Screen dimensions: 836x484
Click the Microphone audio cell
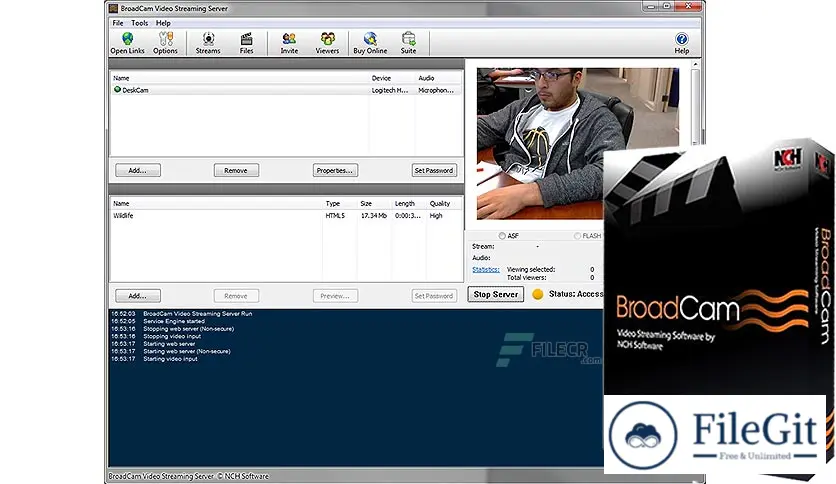tap(436, 91)
